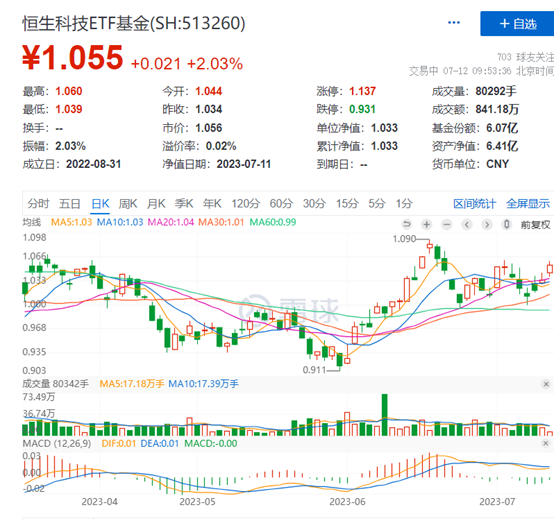554x521 pixels.
Task: Zoom in the K-line chart with plus icon
Action: pyautogui.click(x=426, y=224)
